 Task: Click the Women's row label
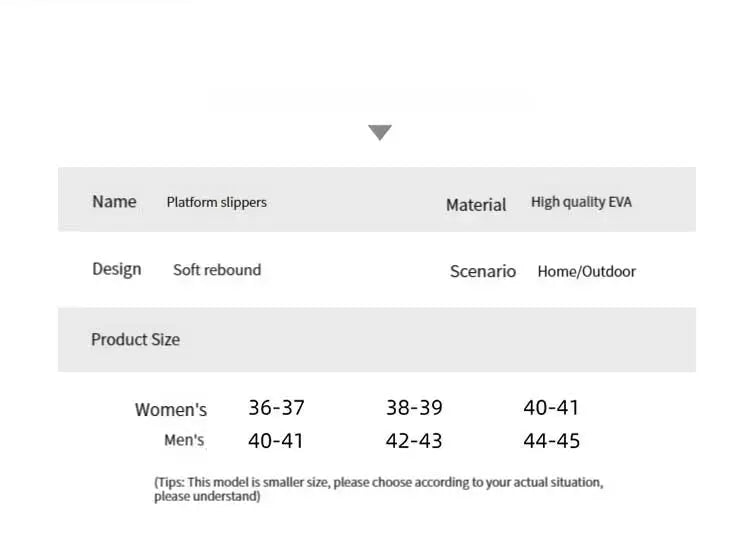coord(171,410)
